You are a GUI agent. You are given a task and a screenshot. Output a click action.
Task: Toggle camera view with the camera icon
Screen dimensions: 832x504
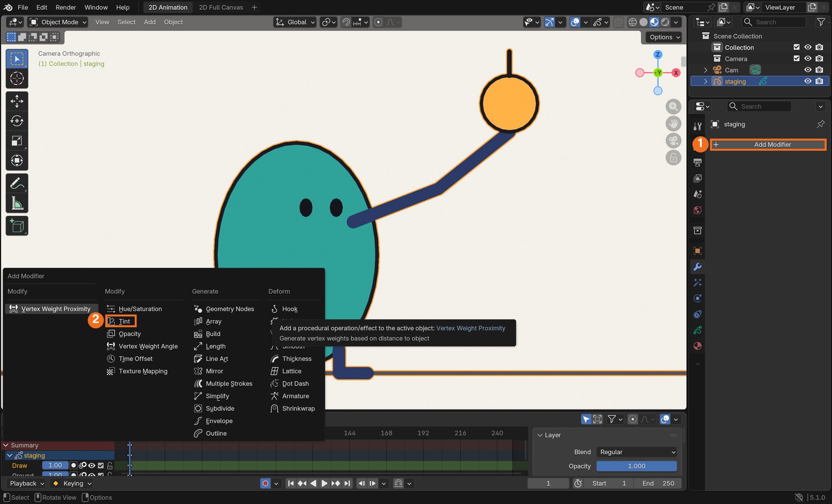click(673, 141)
